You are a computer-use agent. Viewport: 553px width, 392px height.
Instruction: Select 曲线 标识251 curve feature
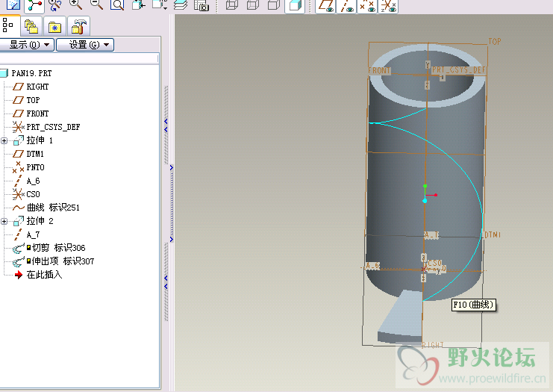53,208
